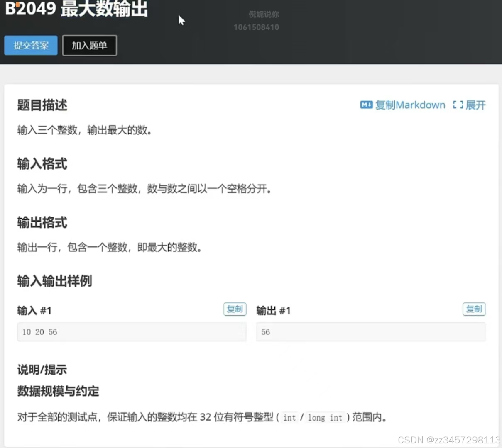Click the 加入题单 button
502x448 pixels.
(89, 46)
